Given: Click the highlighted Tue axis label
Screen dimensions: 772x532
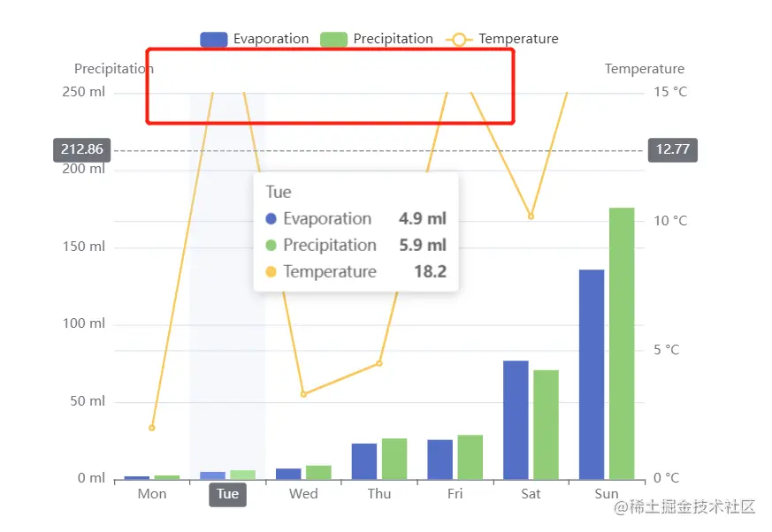Looking at the screenshot, I should click(227, 494).
